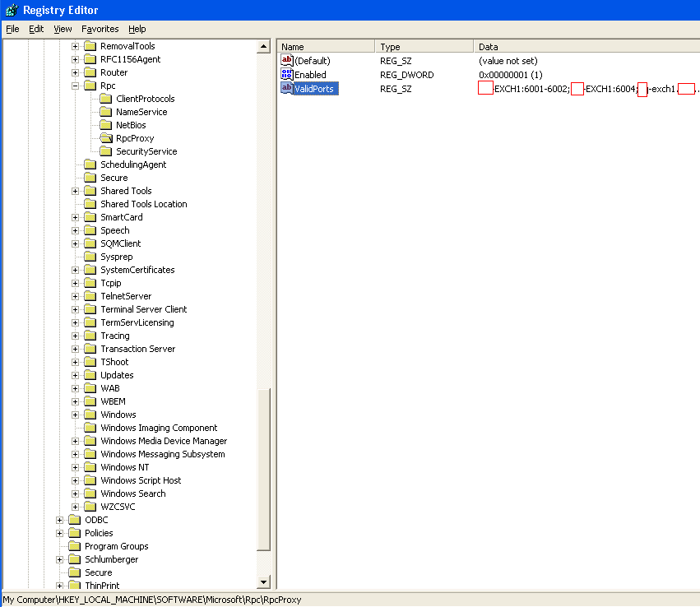Select the ValidPorts value name

click(314, 89)
